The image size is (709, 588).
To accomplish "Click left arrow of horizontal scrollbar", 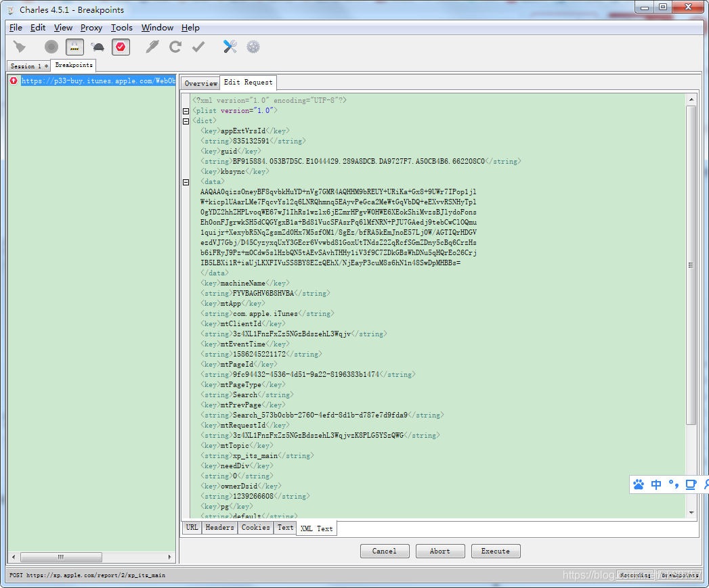I will pos(14,557).
